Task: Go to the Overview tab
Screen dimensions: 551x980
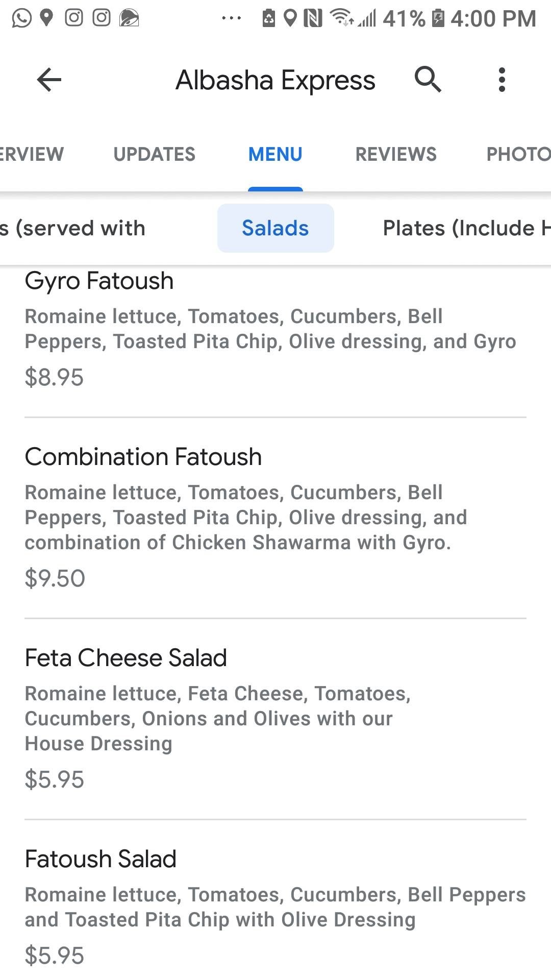Action: [32, 154]
